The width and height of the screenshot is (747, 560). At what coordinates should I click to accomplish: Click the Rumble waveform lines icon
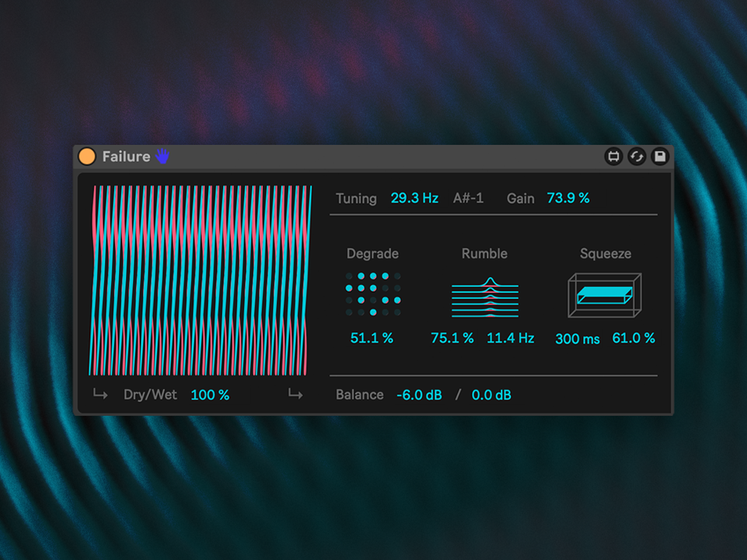[485, 298]
